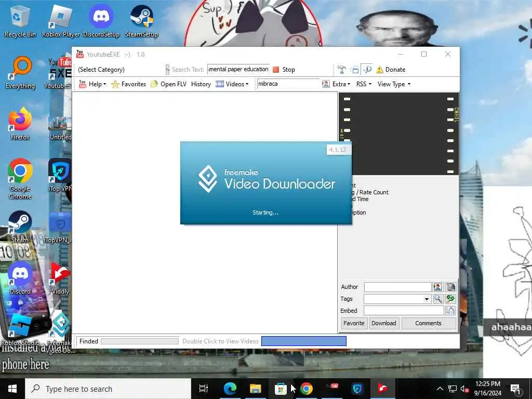Click the magnifier search icon beside Tags
The width and height of the screenshot is (532, 399).
pyautogui.click(x=437, y=299)
